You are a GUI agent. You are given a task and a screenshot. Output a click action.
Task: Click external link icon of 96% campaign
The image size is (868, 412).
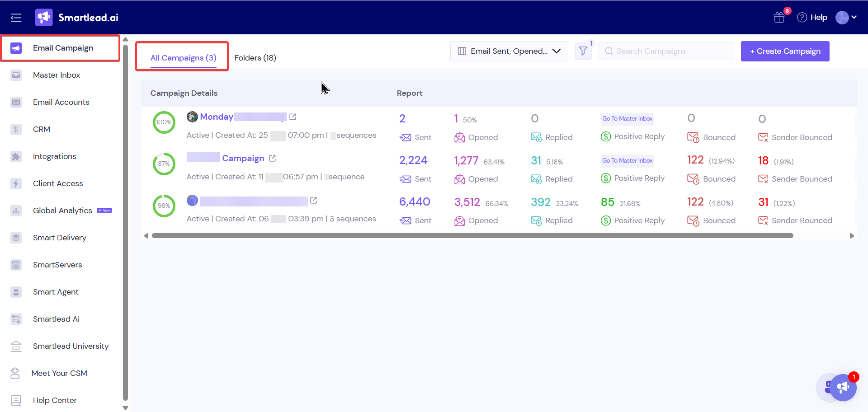click(313, 200)
